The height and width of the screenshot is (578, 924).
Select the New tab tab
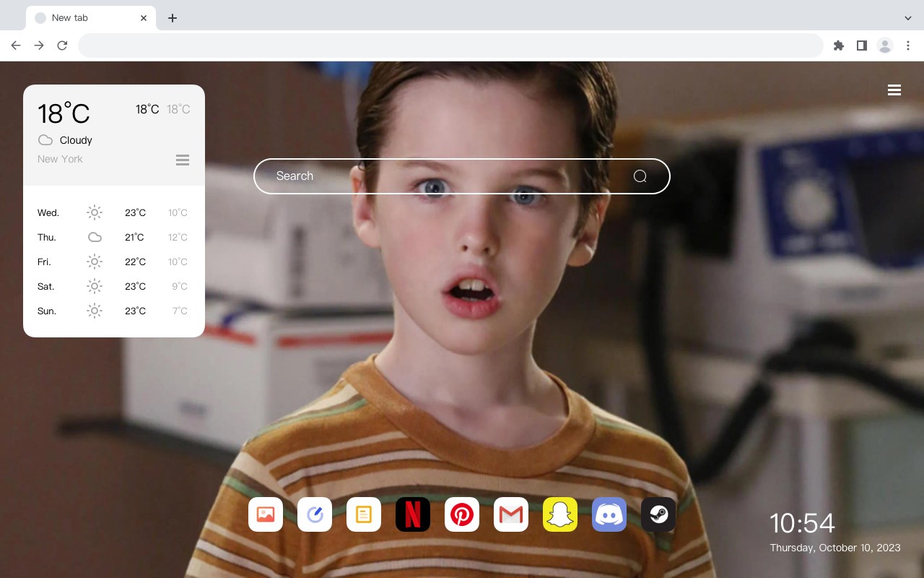click(91, 18)
